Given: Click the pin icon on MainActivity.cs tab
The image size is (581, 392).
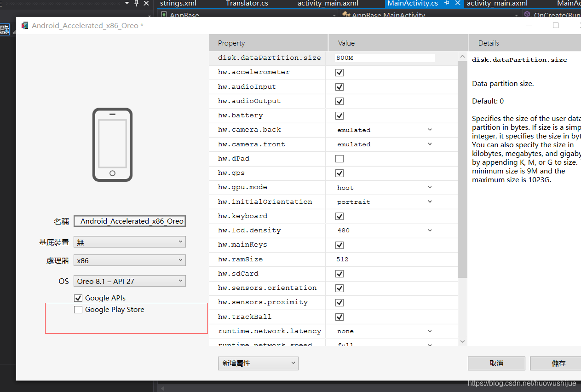Looking at the screenshot, I should click(x=447, y=3).
